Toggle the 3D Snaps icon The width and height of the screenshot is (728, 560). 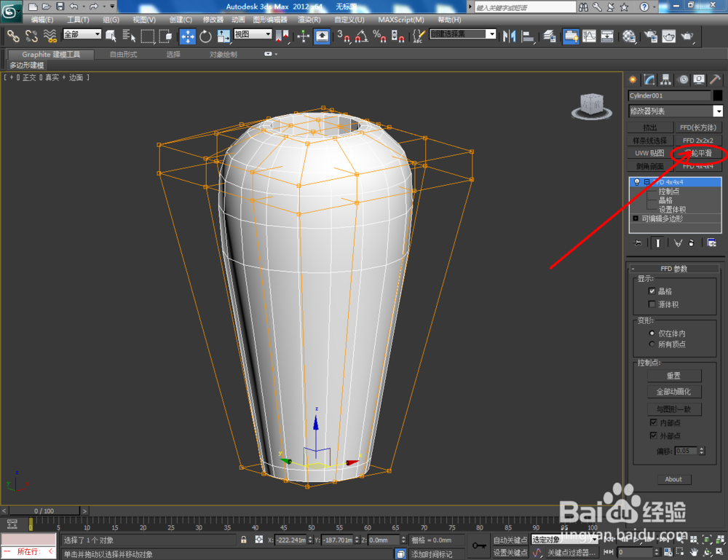tap(344, 36)
